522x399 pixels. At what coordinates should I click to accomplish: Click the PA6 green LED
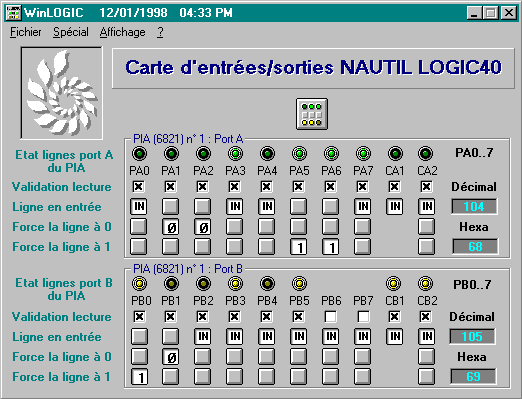pos(331,153)
